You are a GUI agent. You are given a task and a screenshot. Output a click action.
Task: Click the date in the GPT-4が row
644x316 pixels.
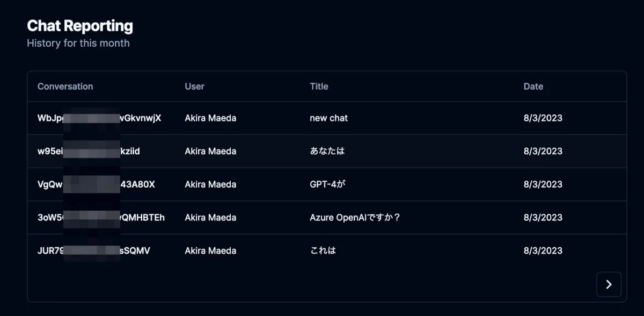point(543,184)
